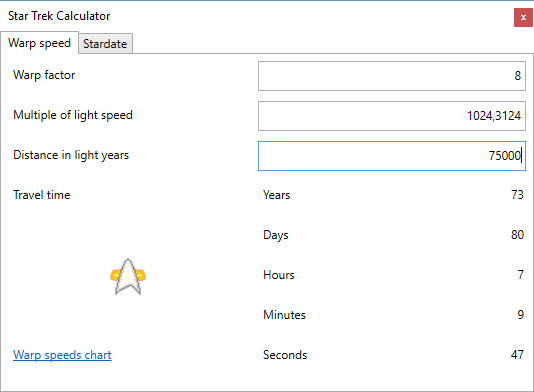This screenshot has width=534, height=392.
Task: Click the Minutes label
Action: (x=284, y=315)
